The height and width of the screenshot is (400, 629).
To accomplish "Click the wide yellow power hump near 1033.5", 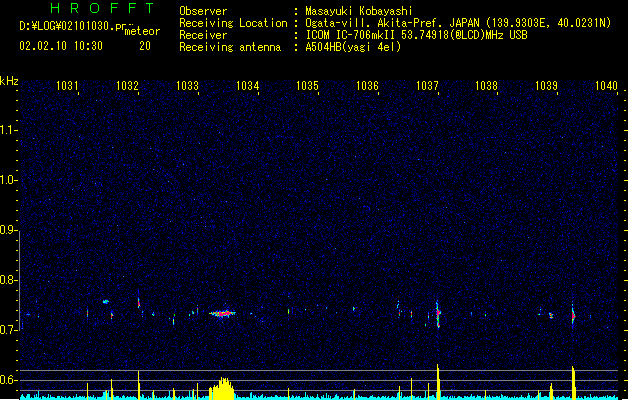I will [222, 388].
